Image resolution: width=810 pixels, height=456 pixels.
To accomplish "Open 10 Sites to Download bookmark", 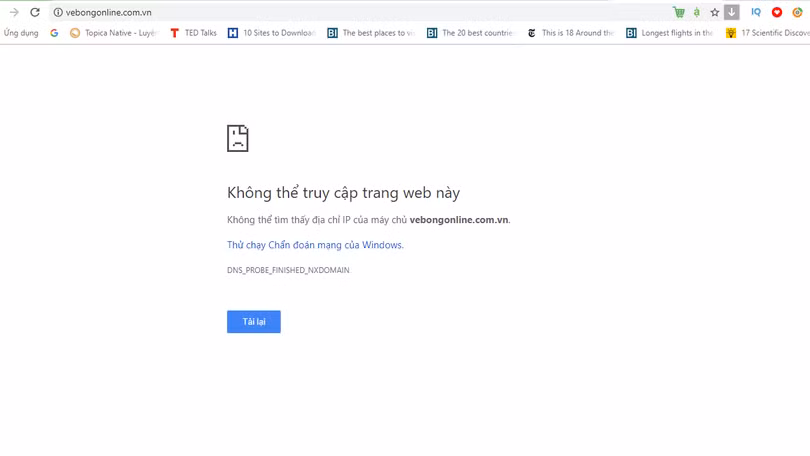I will pos(272,33).
